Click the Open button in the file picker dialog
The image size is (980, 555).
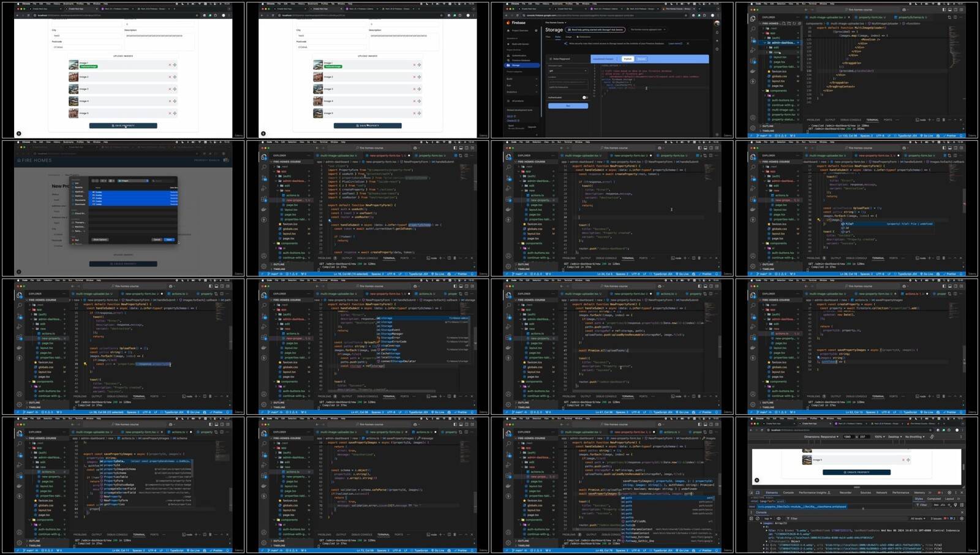[x=169, y=240]
